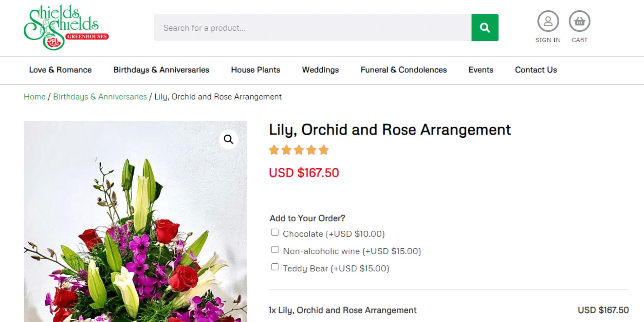Open the Events menu item
Screen dimensions: 644x322
480,70
